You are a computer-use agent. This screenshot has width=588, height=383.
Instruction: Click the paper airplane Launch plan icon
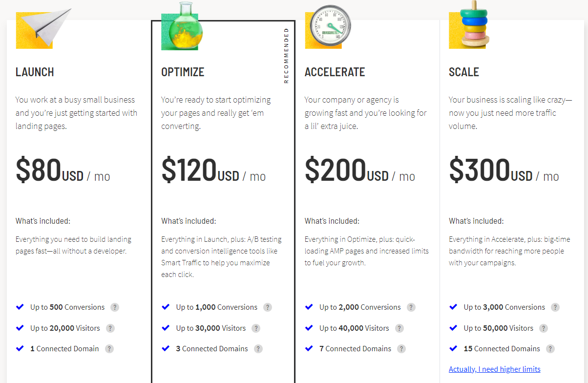(43, 28)
